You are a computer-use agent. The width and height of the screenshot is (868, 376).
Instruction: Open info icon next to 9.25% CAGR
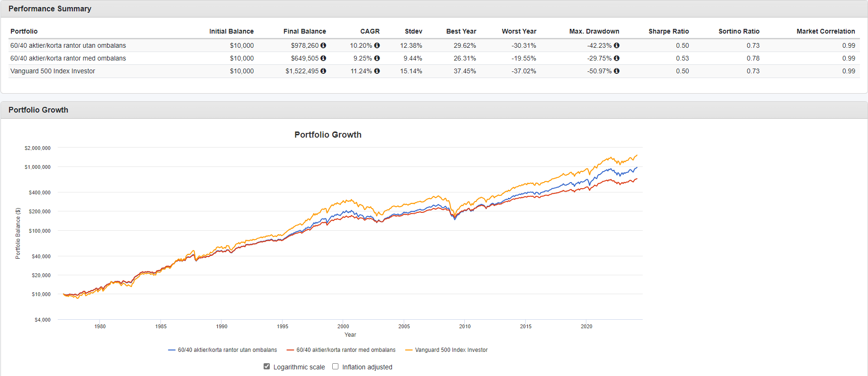[x=377, y=58]
